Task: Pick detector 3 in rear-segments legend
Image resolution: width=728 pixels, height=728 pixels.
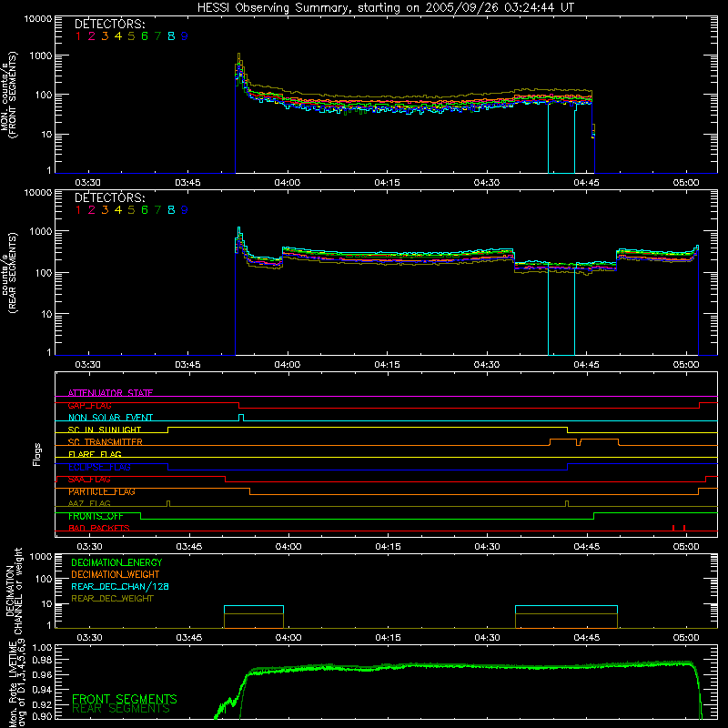Action: click(105, 210)
